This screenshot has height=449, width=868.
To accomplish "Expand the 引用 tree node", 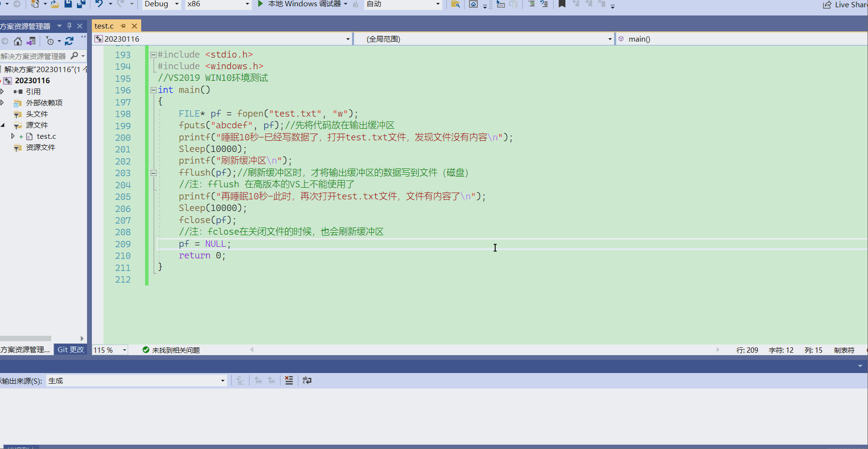I will coord(2,91).
